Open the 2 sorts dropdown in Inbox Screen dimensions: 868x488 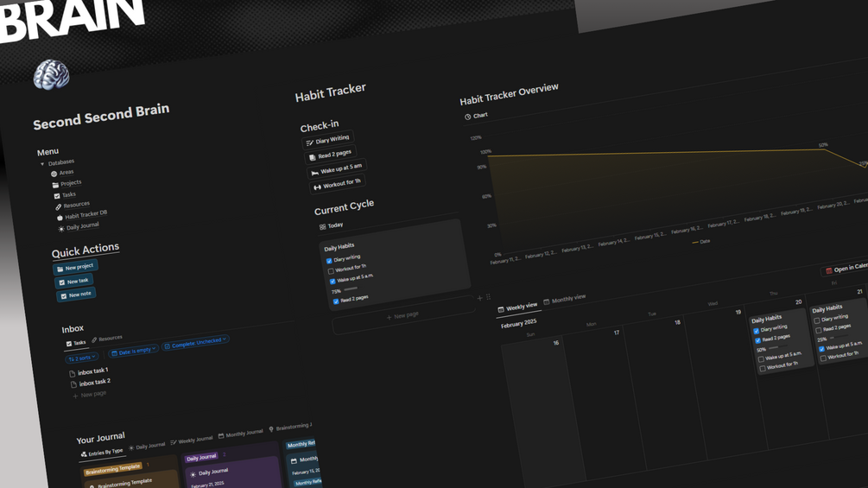click(x=82, y=358)
